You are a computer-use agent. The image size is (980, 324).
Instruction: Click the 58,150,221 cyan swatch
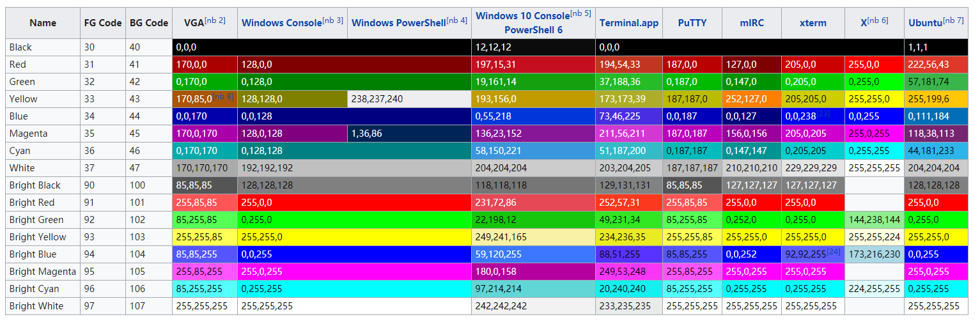tap(533, 151)
